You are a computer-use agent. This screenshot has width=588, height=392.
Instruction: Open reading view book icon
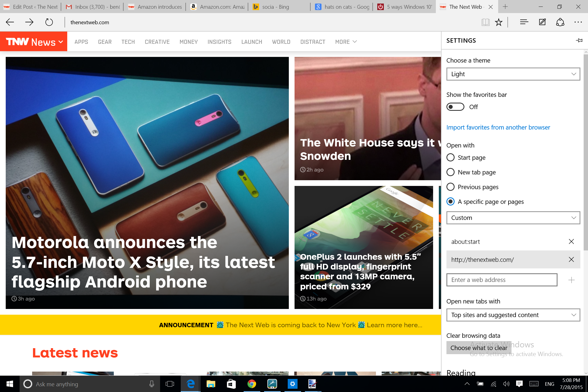pos(485,22)
